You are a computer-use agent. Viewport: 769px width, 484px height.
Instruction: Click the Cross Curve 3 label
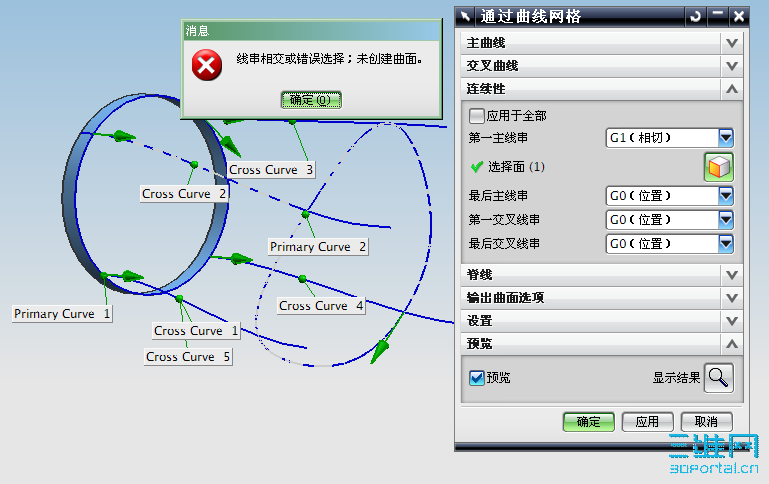coord(271,170)
